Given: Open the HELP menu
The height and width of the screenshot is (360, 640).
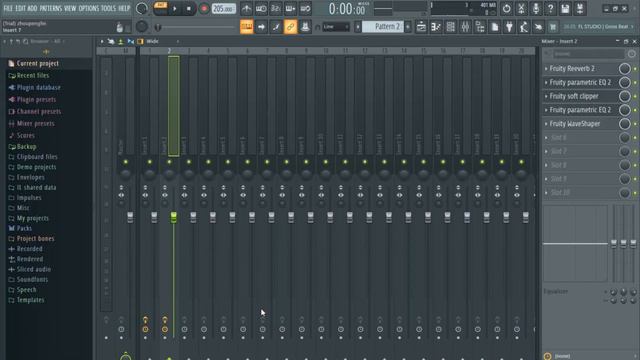Looking at the screenshot, I should point(124,8).
